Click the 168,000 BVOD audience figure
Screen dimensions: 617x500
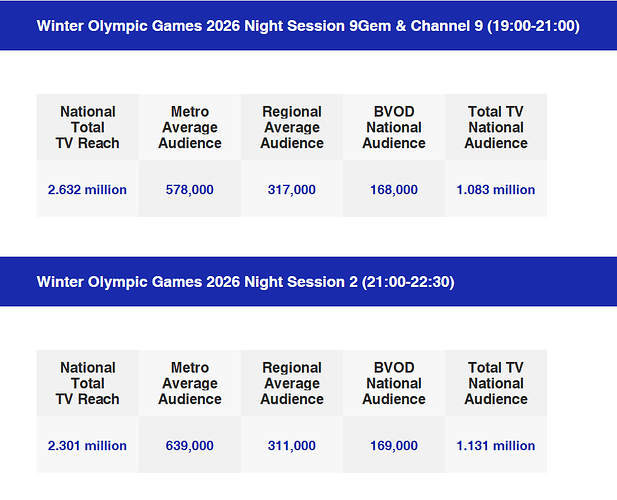(394, 189)
